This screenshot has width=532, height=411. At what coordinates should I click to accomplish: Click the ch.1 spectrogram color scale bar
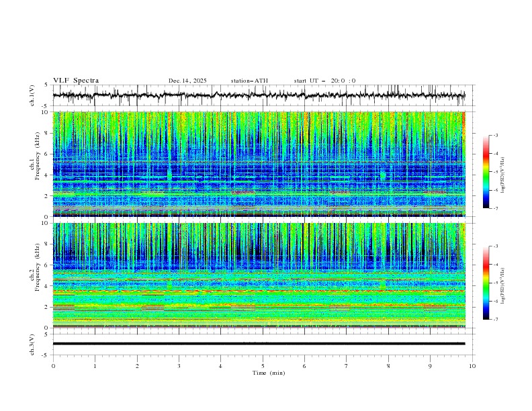point(486,172)
